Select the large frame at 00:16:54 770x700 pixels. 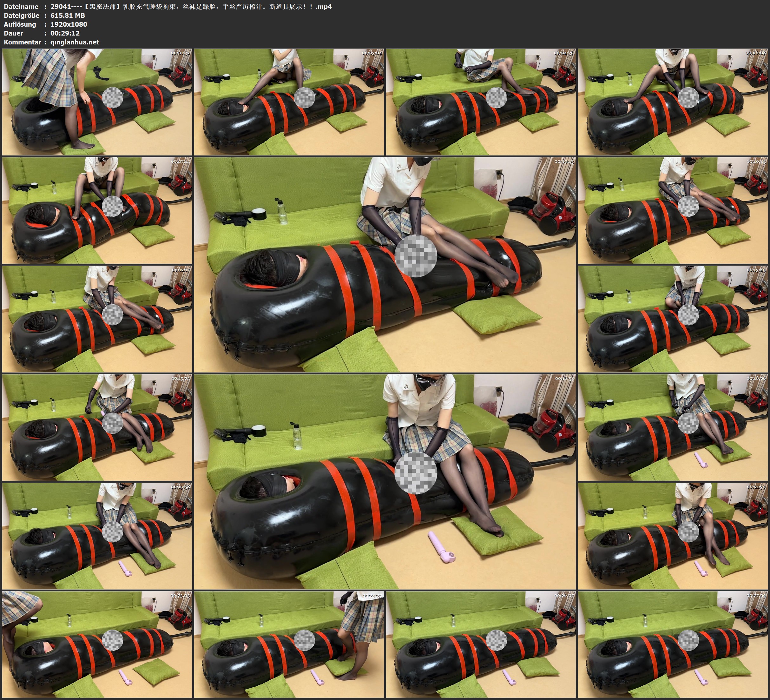(385, 481)
